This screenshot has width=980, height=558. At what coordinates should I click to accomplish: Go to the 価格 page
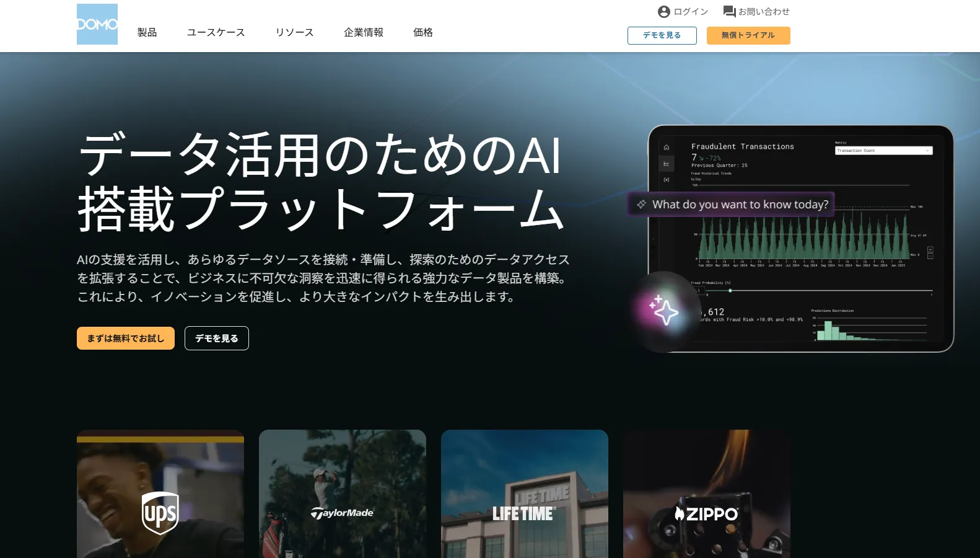coord(423,32)
